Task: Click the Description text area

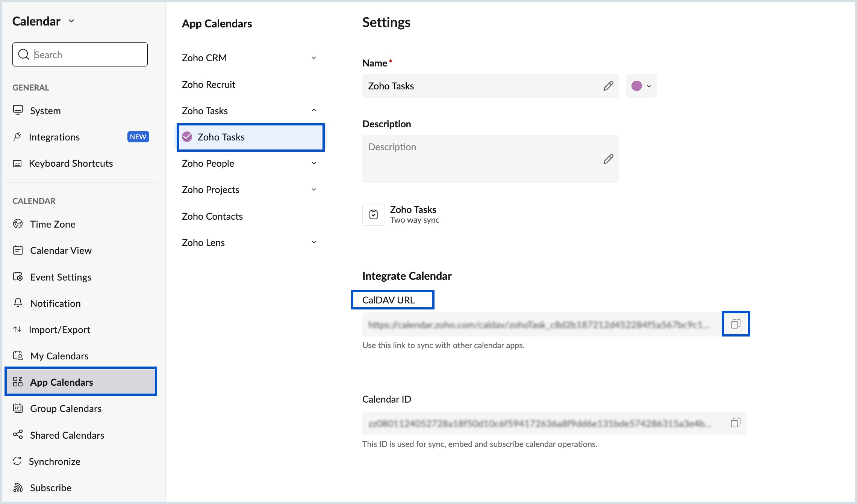Action: pyautogui.click(x=491, y=159)
